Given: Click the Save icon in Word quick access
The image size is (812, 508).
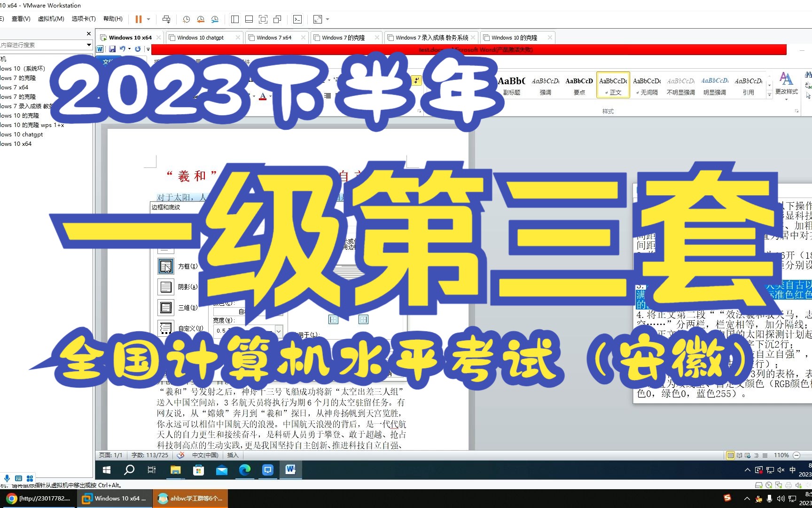Looking at the screenshot, I should coord(112,49).
